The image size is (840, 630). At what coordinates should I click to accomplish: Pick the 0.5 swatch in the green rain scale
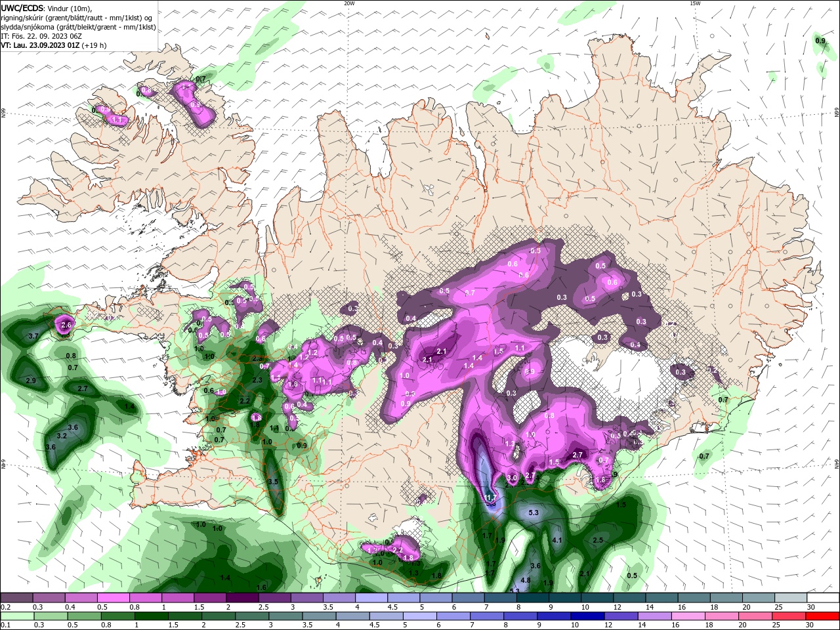click(84, 616)
